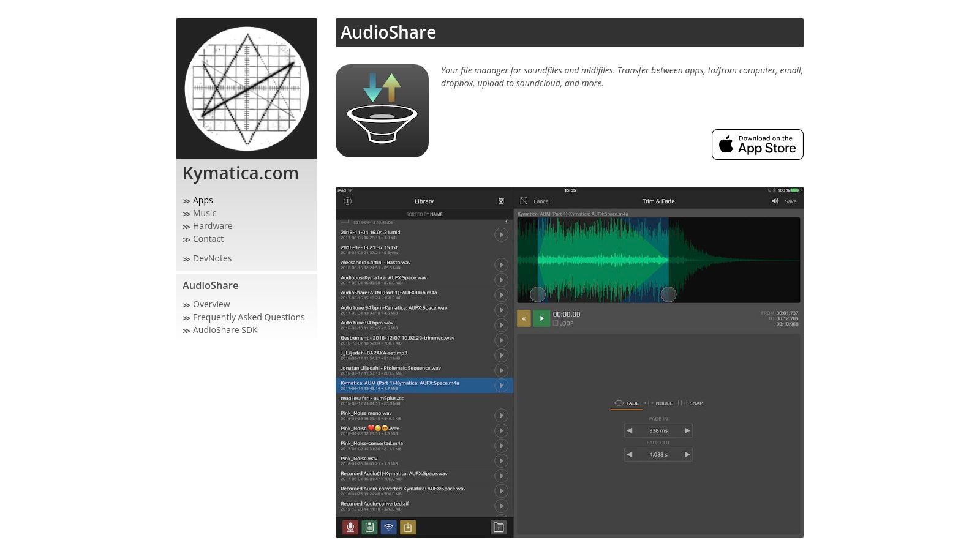
Task: Select the Pink_Noise-converted.m4a file row
Action: coord(424,446)
